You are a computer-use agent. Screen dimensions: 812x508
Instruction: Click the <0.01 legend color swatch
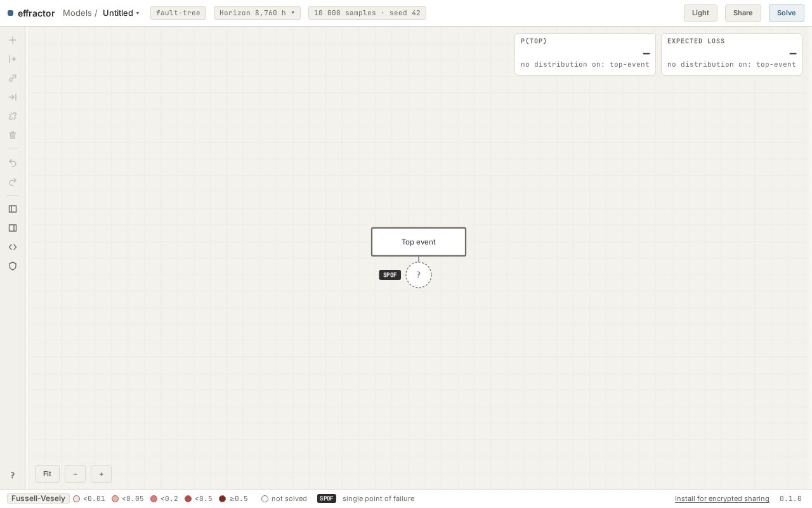[x=76, y=499]
